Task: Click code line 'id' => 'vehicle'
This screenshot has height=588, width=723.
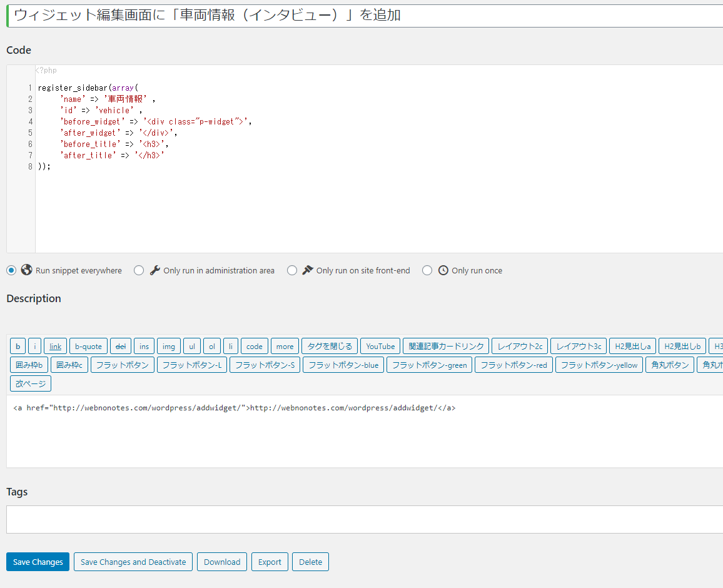Action: coord(101,110)
